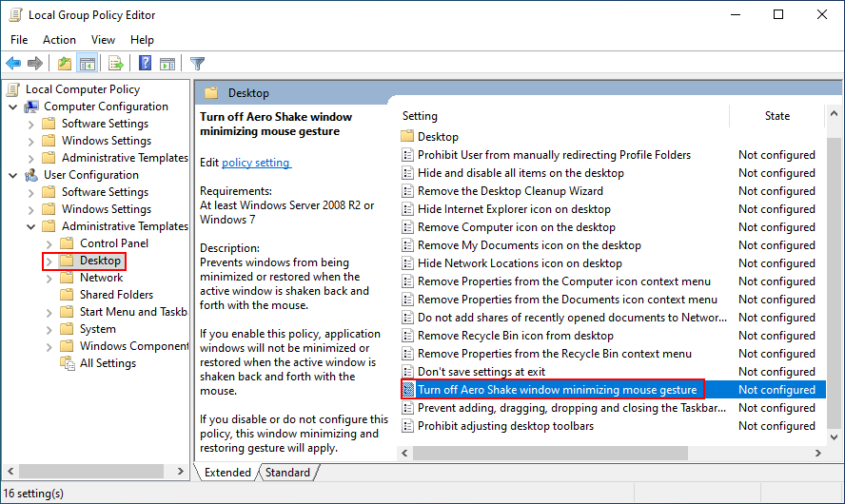Collapse Administrative Templates under User Configuration
The height and width of the screenshot is (504, 845).
(31, 226)
